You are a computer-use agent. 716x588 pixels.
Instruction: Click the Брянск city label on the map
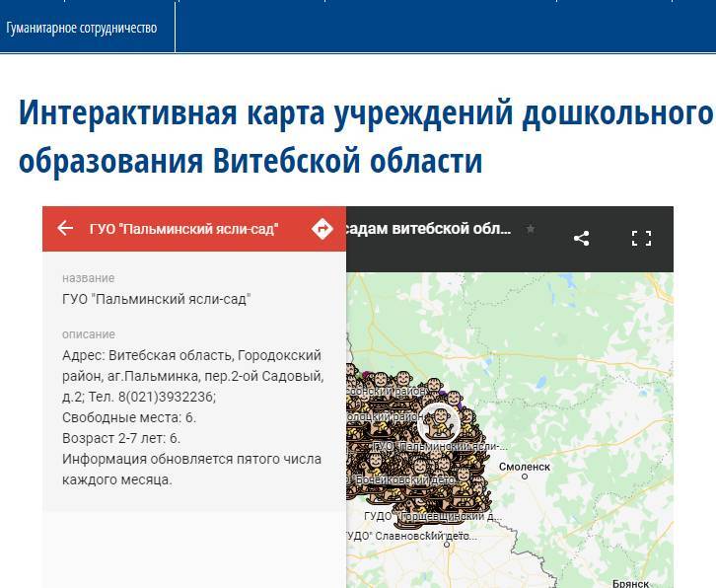pyautogui.click(x=632, y=583)
